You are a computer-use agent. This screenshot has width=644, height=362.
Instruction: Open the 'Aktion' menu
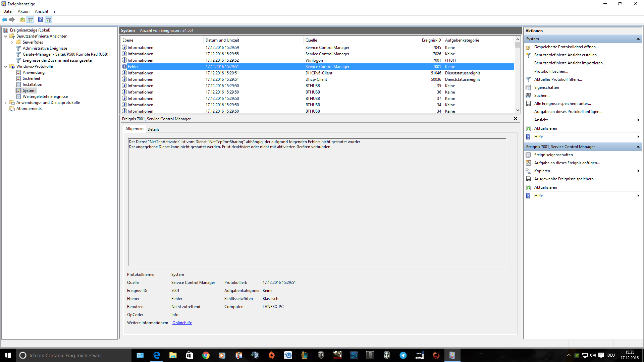coord(23,11)
